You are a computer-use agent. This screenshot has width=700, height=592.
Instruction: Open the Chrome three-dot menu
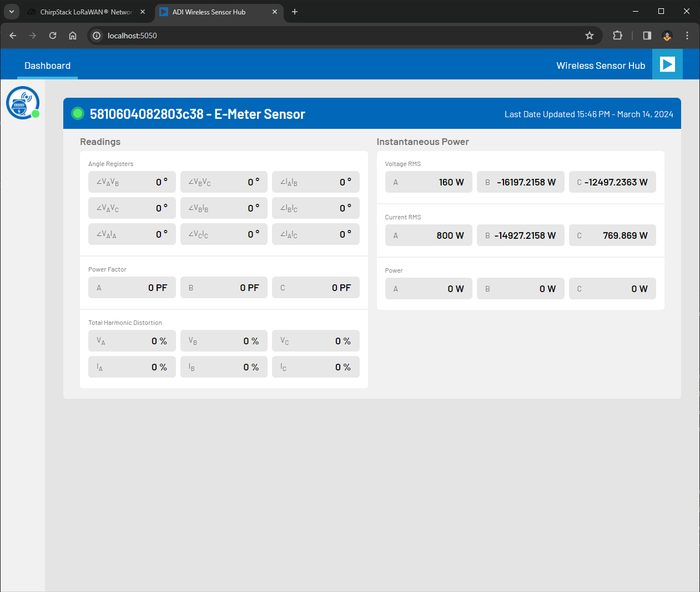(687, 35)
